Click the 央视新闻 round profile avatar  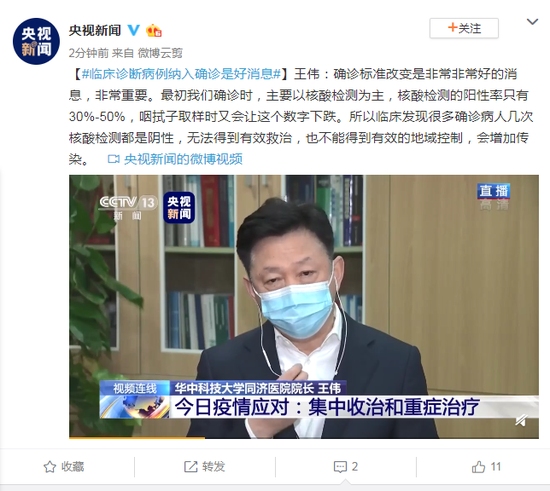(36, 41)
